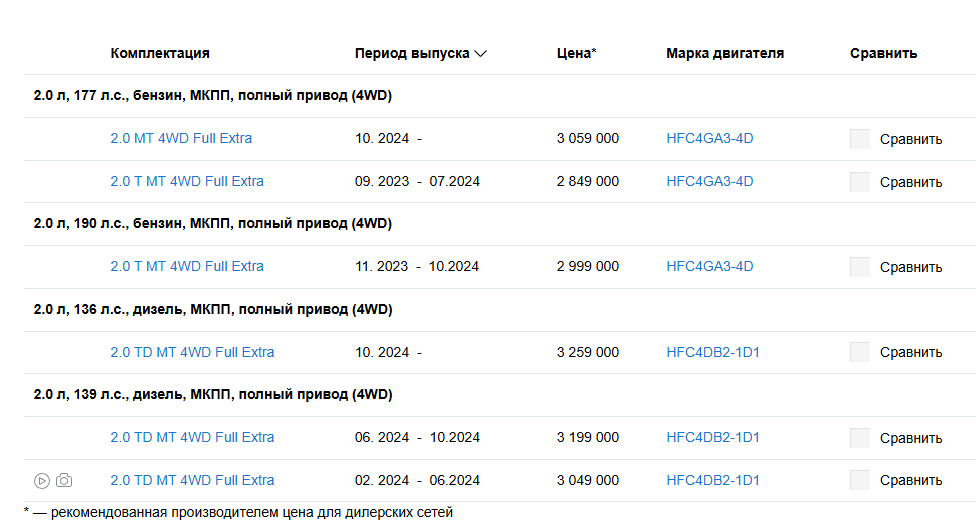
Task: Open 2.0 TD MT 4WD trim from 06.2024
Action: [192, 438]
